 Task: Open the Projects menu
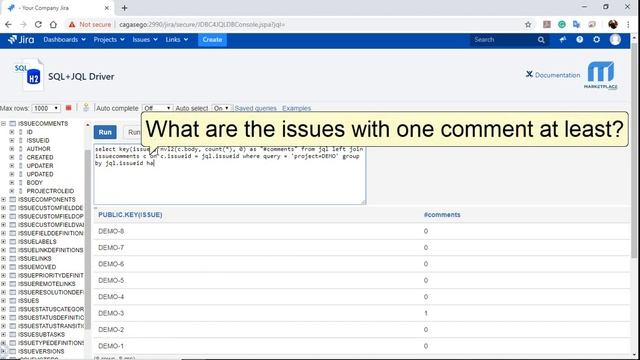coord(109,40)
